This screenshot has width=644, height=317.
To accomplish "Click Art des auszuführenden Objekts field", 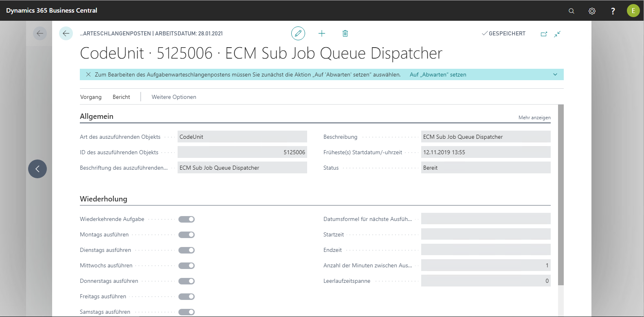I will pyautogui.click(x=242, y=137).
